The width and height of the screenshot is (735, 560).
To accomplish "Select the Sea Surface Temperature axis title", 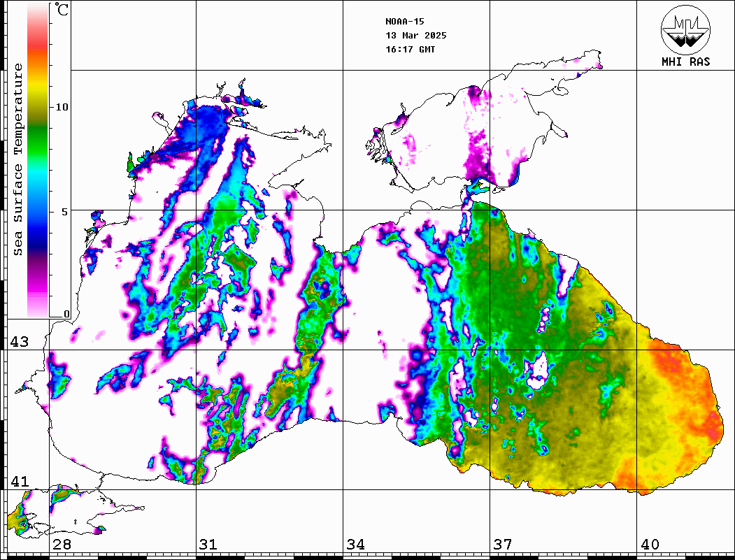I will (17, 159).
